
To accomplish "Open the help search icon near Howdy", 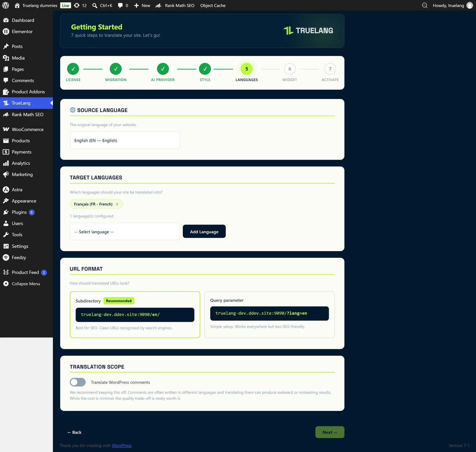I will [x=425, y=5].
